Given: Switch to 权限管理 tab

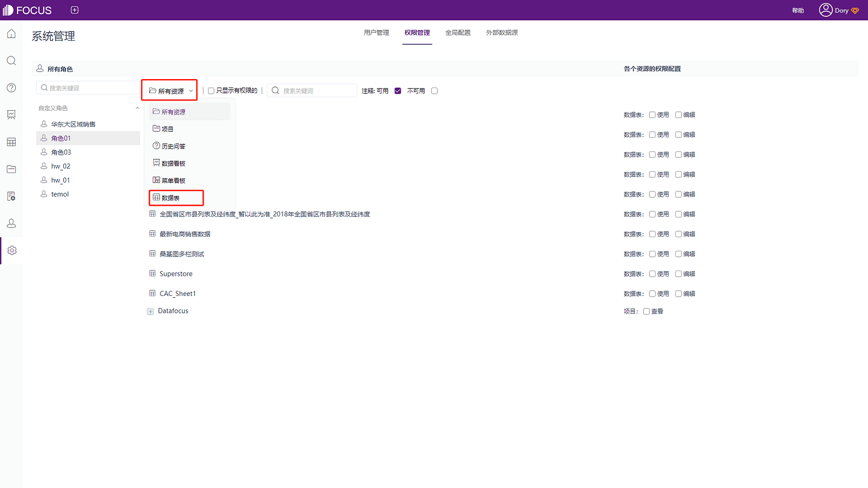Looking at the screenshot, I should 417,33.
